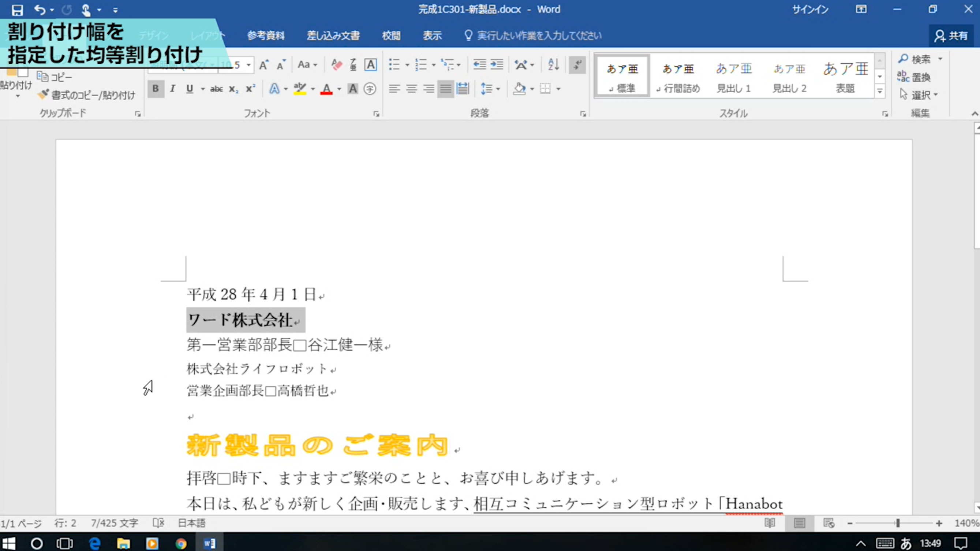Expand the Styles gallery more button
Viewport: 980px width, 551px height.
tap(880, 91)
